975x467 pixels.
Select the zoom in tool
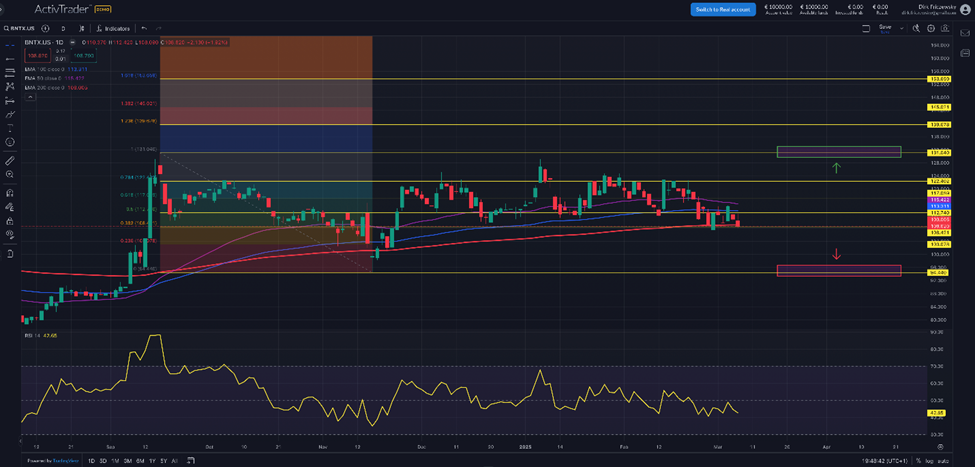pos(9,176)
